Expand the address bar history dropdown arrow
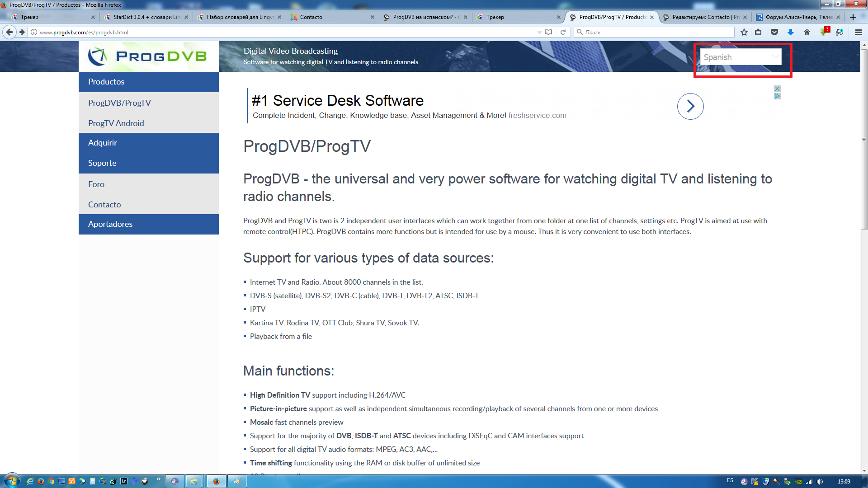The image size is (868, 488). coord(539,32)
